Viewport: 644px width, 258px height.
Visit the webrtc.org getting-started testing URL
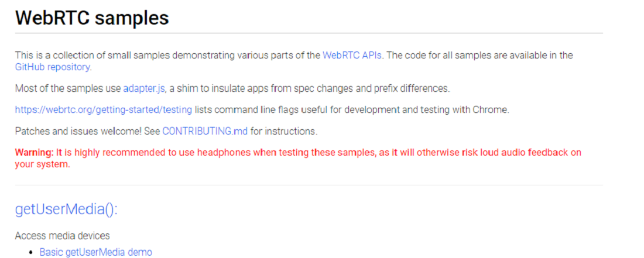(104, 109)
